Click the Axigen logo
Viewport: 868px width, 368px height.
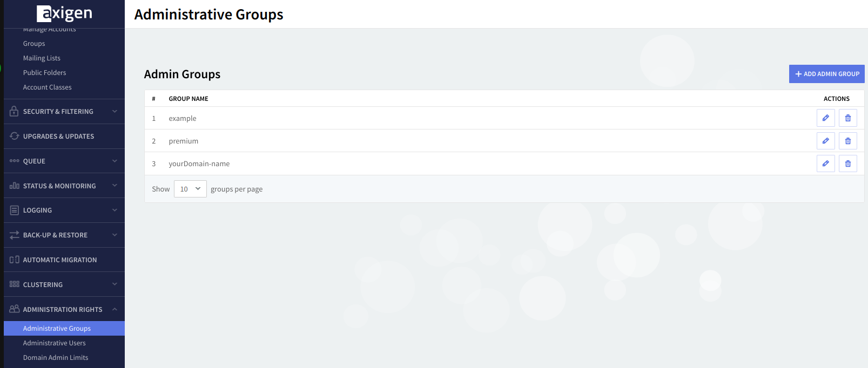[x=64, y=13]
